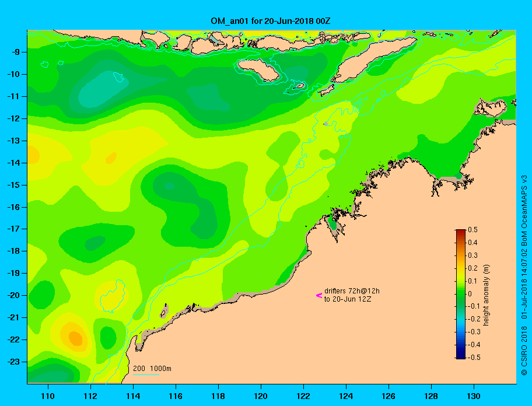Click the -20 latitude axis label
Screen dimensions: 532x406
click(x=13, y=295)
